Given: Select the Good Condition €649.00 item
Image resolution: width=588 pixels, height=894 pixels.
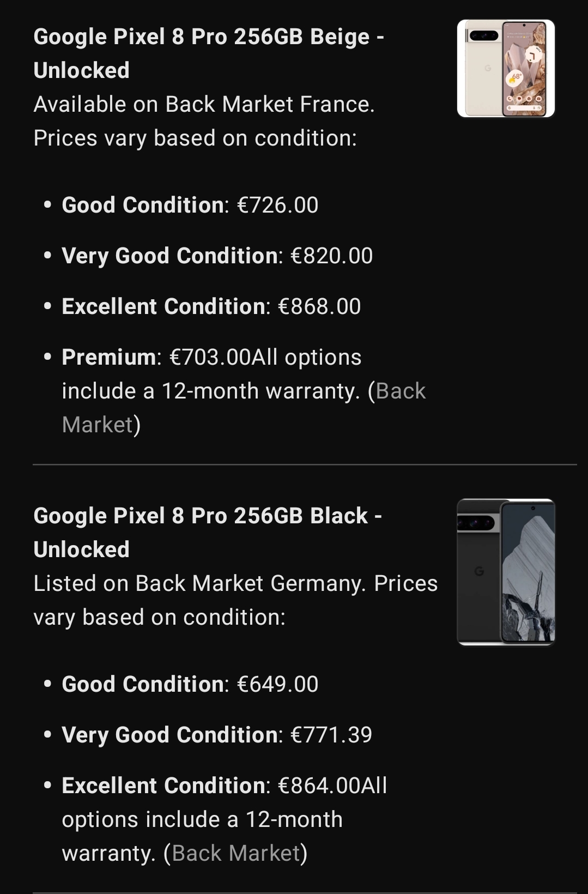Looking at the screenshot, I should 190,685.
